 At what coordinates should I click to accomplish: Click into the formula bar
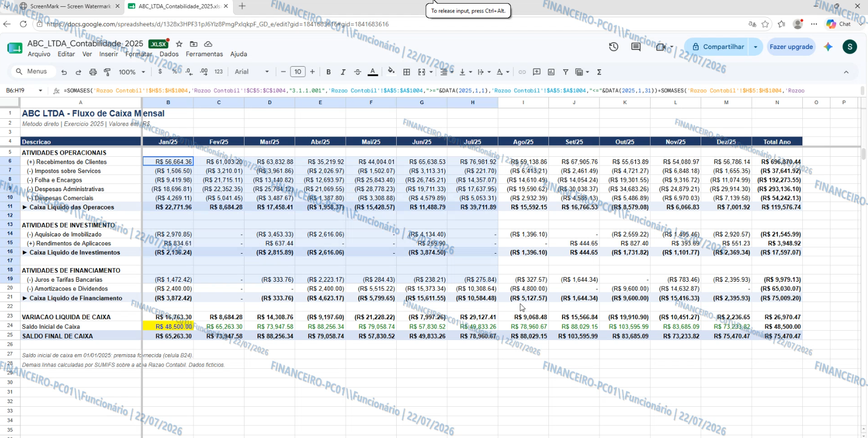(x=459, y=91)
